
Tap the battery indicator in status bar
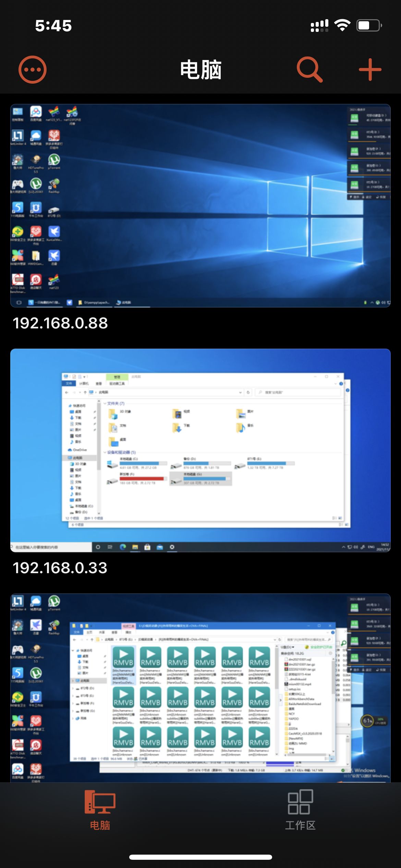tap(369, 25)
